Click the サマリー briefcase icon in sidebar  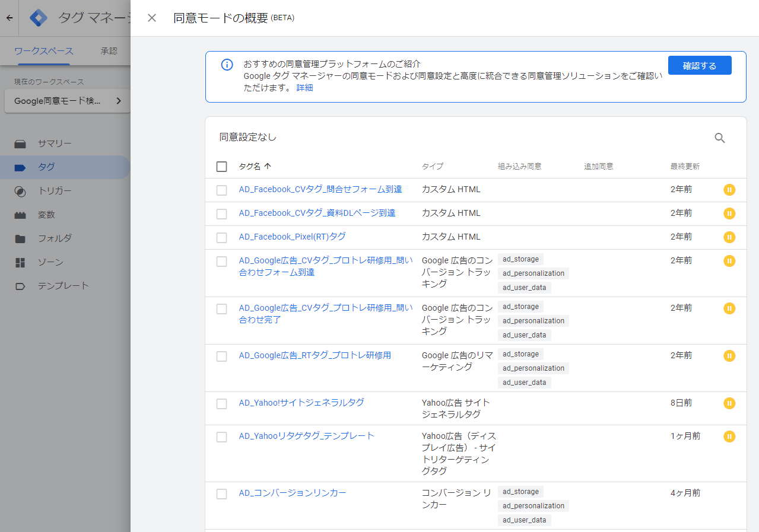tap(20, 144)
